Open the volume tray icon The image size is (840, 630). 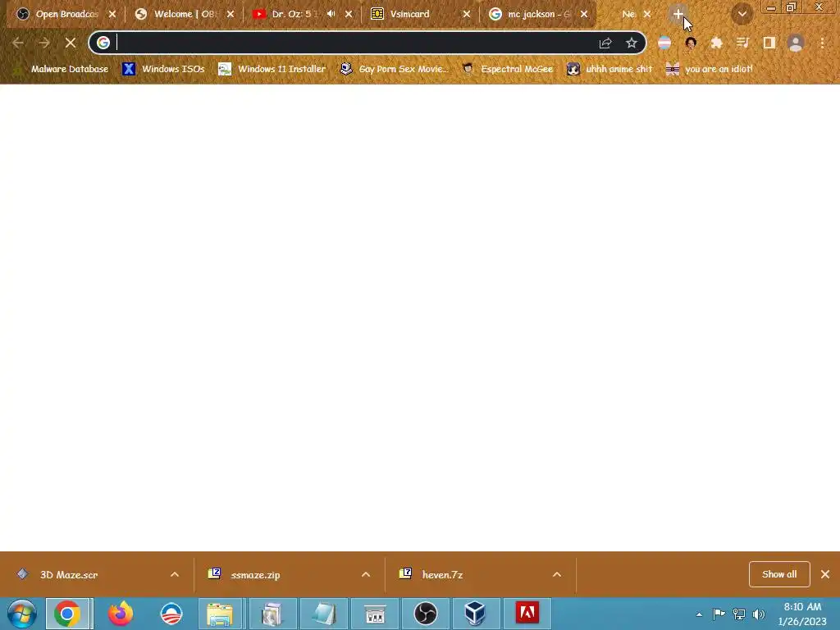coord(759,614)
